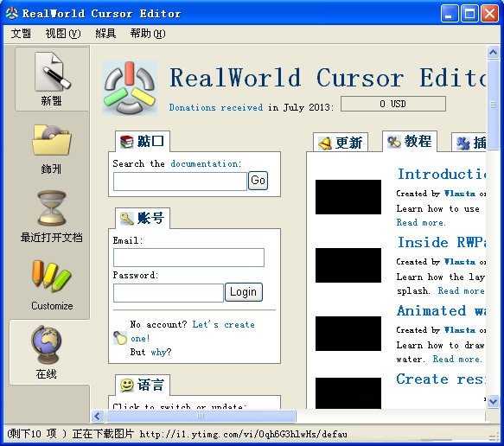Screen dimensions: 504x446
Task: Click the vertical scrollbar thumb
Action: point(493,105)
